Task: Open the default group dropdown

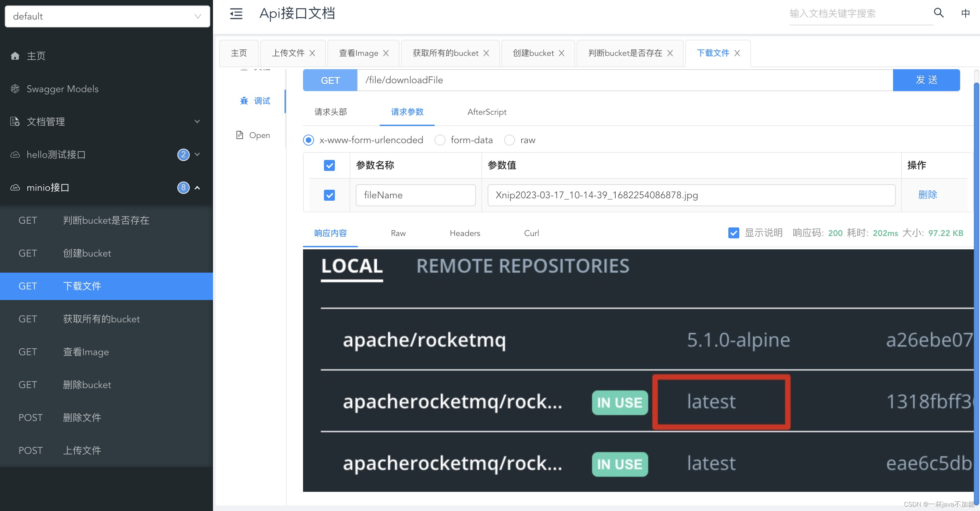Action: [107, 16]
